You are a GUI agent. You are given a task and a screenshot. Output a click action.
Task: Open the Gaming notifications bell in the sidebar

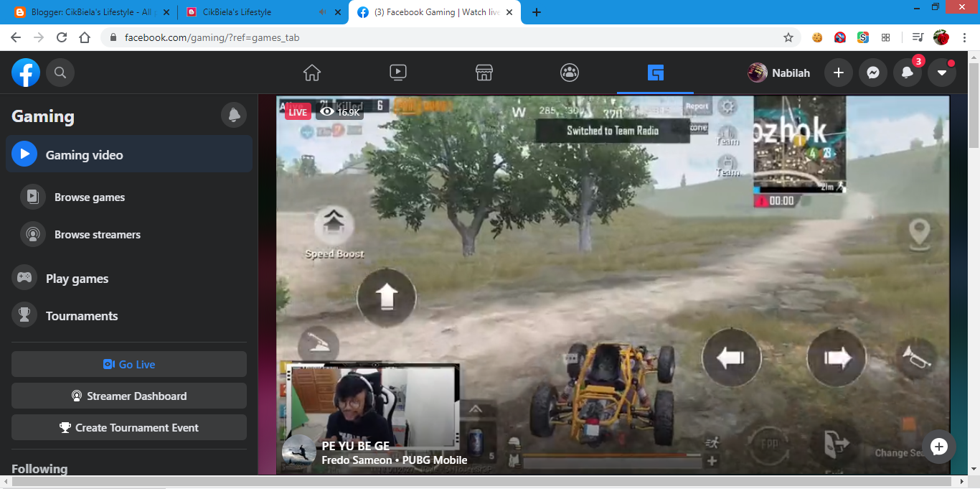coord(234,115)
